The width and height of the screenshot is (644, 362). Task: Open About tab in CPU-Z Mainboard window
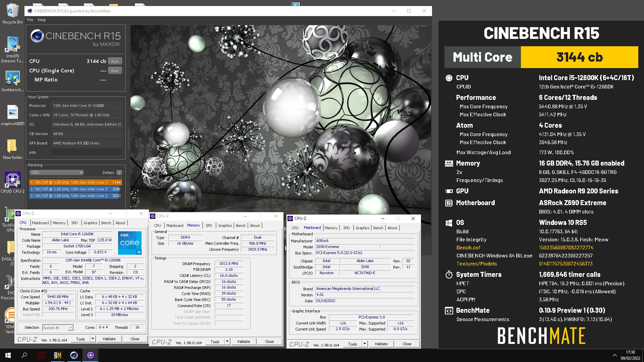point(392,228)
